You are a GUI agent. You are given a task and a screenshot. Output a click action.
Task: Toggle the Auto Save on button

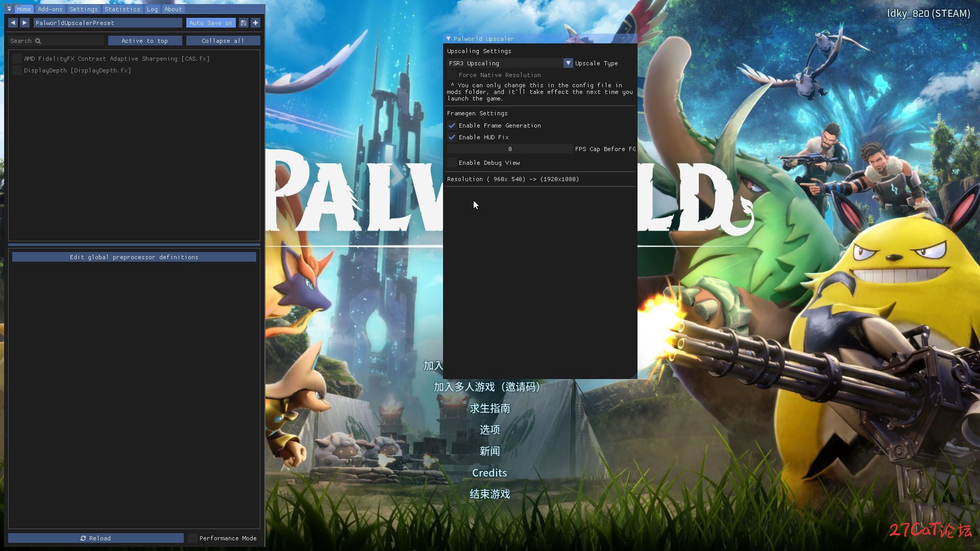211,23
